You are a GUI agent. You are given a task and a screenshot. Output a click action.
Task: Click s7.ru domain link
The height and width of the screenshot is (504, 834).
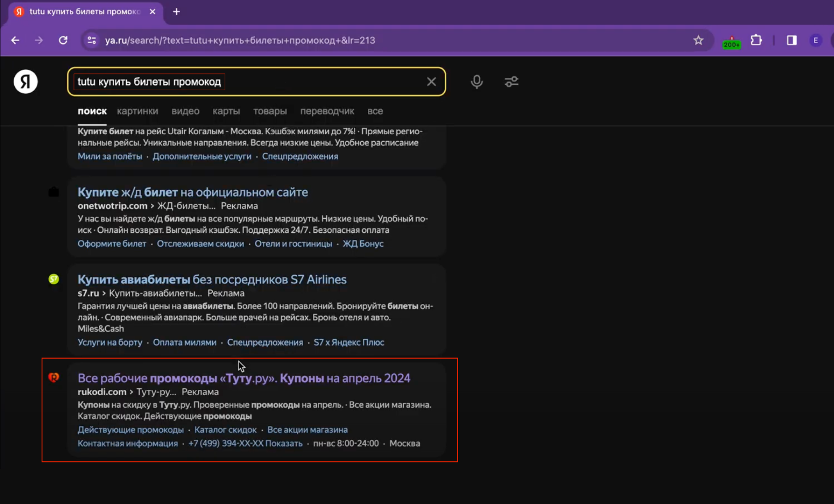coord(88,293)
